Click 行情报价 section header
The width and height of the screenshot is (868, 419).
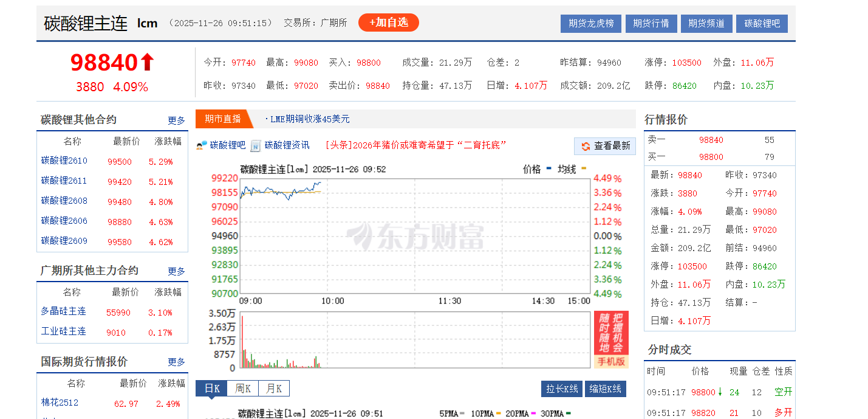[666, 120]
